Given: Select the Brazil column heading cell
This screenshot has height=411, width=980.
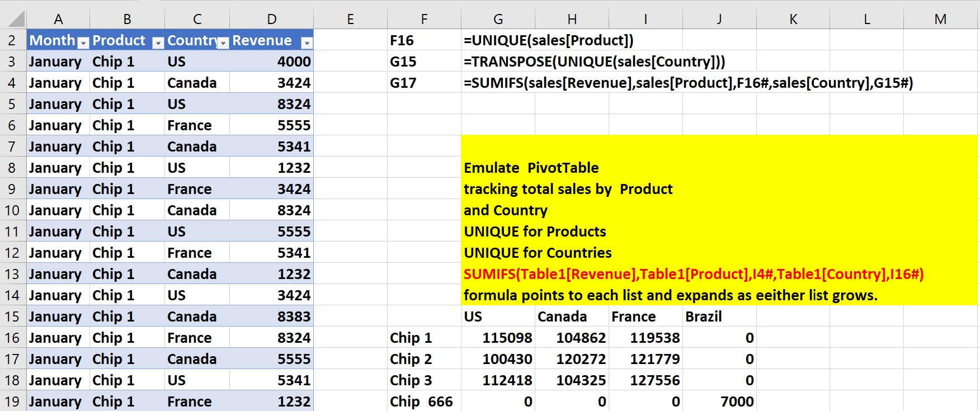Looking at the screenshot, I should point(704,316).
